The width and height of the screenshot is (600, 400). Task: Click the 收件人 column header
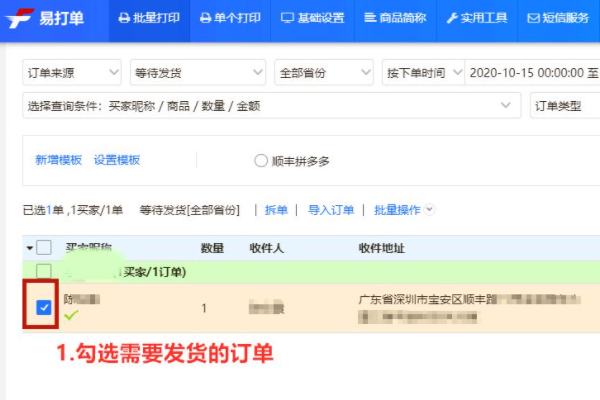point(267,248)
